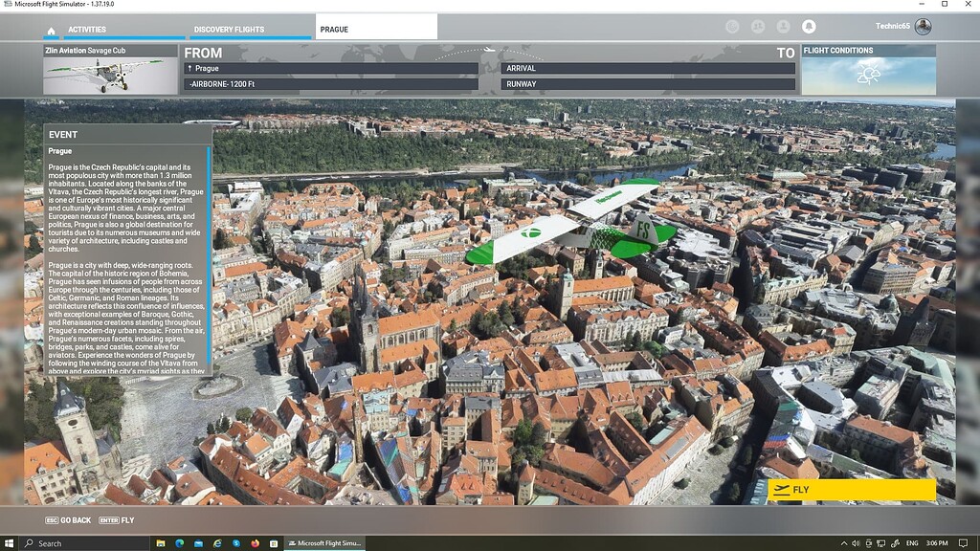Click the volume speaker tray icon
Viewport: 980px width, 551px height.
point(856,543)
